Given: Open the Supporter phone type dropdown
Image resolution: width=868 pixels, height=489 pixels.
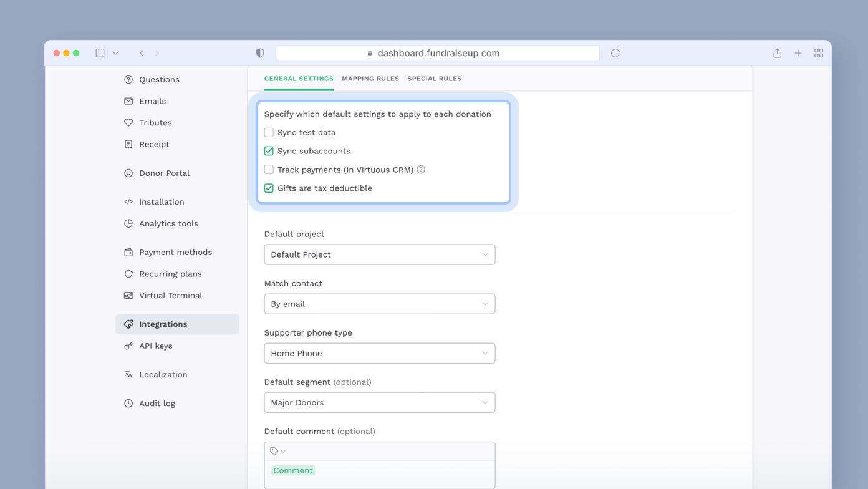Looking at the screenshot, I should [379, 353].
